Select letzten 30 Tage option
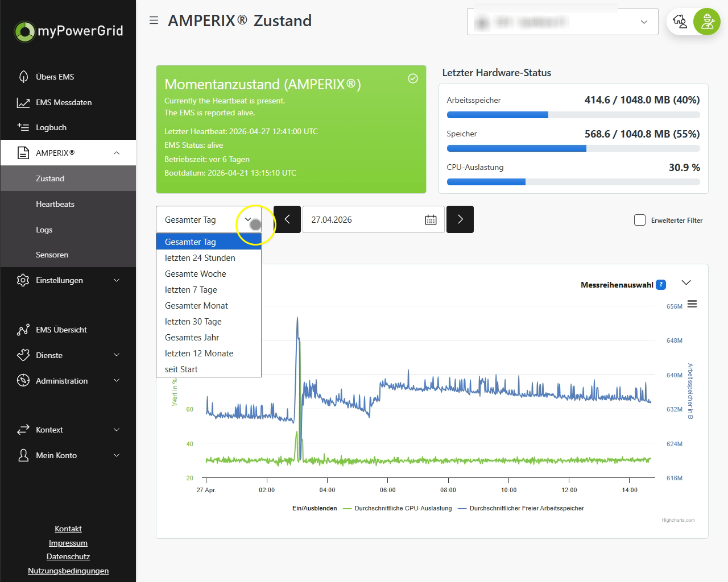728x582 pixels. click(209, 321)
